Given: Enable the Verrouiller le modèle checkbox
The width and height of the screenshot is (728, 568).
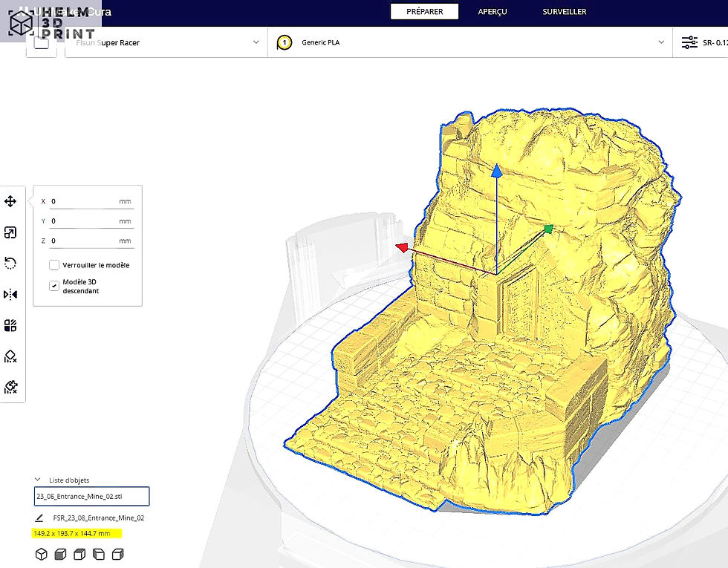Looking at the screenshot, I should click(x=54, y=265).
